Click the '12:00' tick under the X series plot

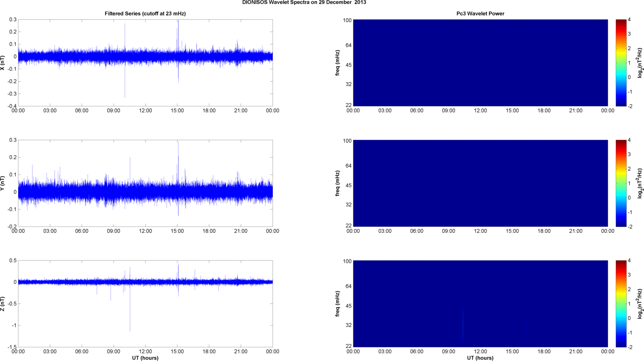tap(145, 111)
